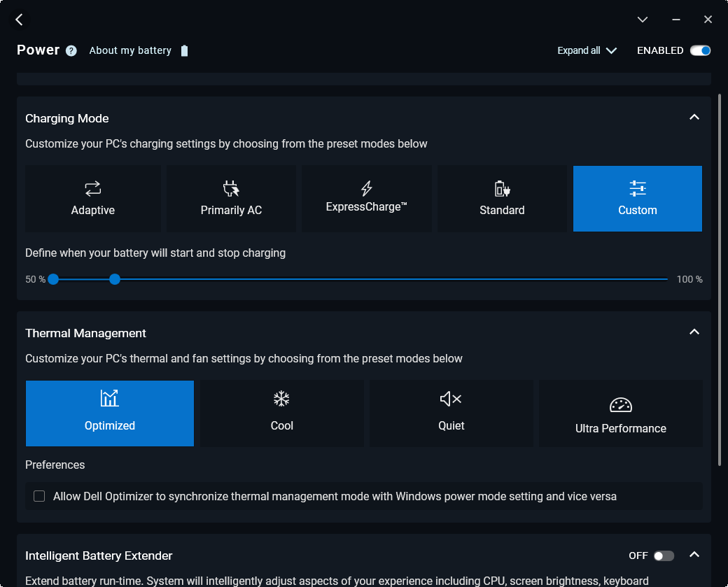This screenshot has height=587, width=728.
Task: Collapse the Charging Mode section
Action: [x=694, y=118]
